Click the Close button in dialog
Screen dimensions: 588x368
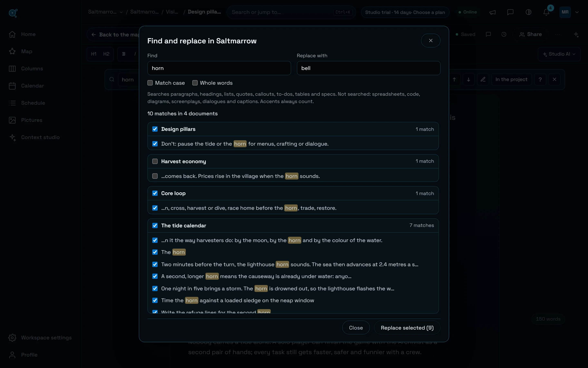[356, 328]
